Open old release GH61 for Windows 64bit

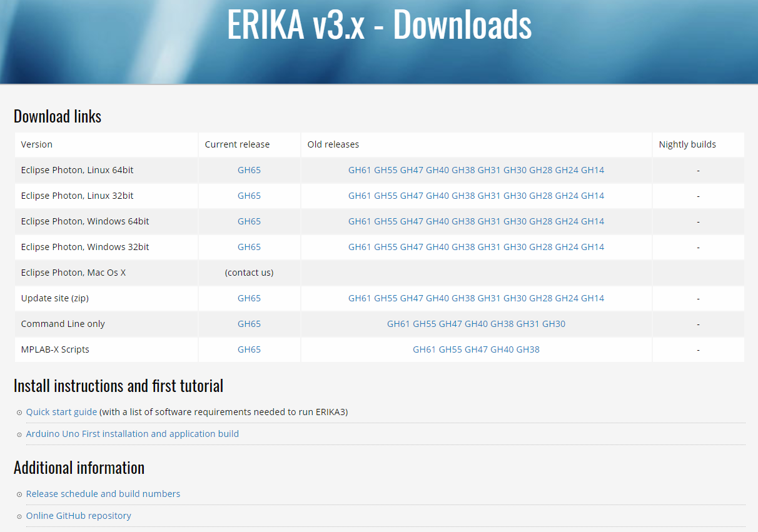[360, 221]
